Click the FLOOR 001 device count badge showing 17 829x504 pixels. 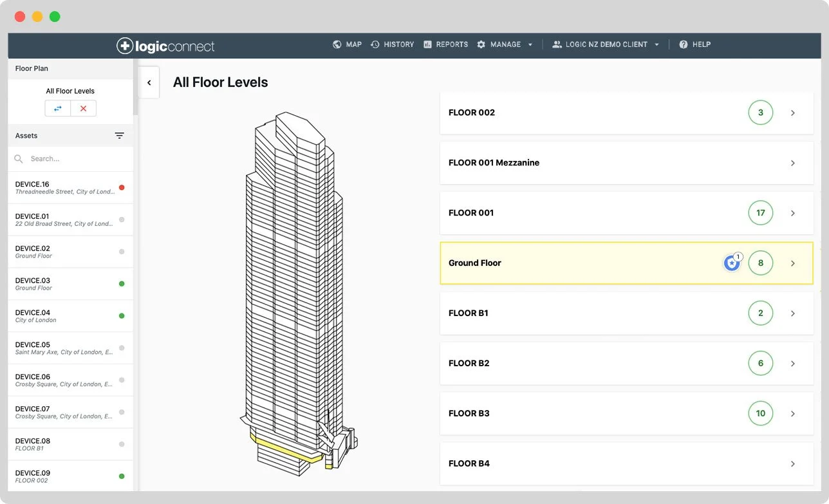pyautogui.click(x=761, y=213)
